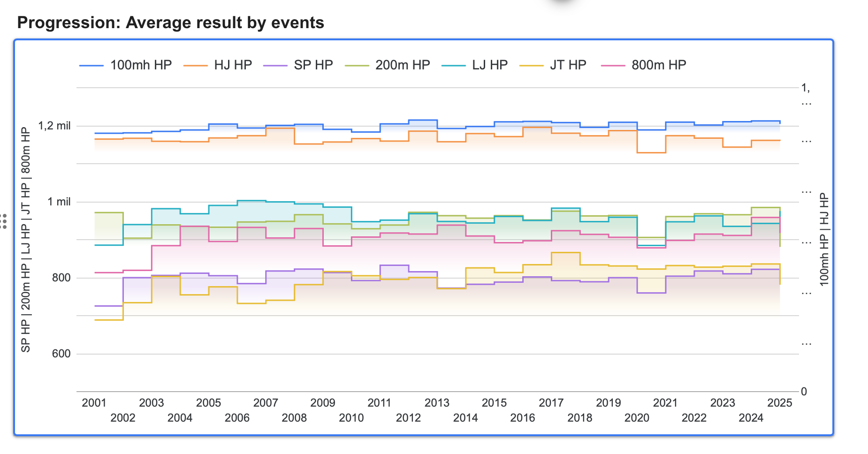Select the right axis title '100mh HP | HJ HP'

(x=824, y=240)
